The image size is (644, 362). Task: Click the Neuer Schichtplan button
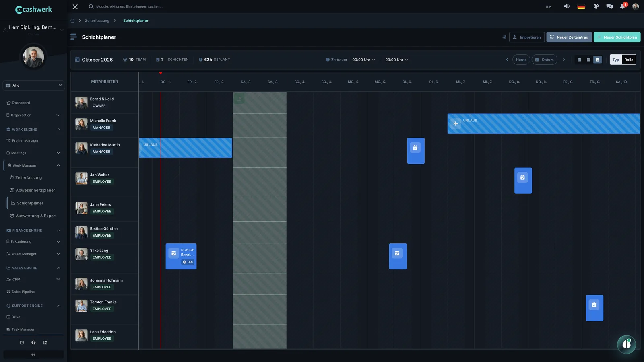[617, 37]
